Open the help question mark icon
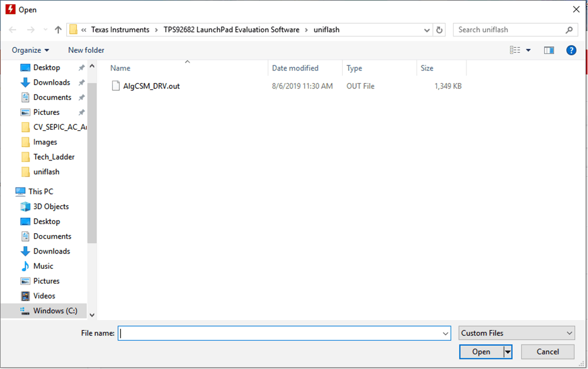 pos(571,50)
